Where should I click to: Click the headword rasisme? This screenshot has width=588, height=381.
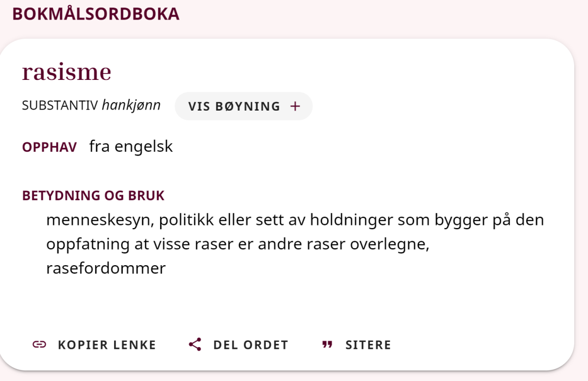click(67, 72)
